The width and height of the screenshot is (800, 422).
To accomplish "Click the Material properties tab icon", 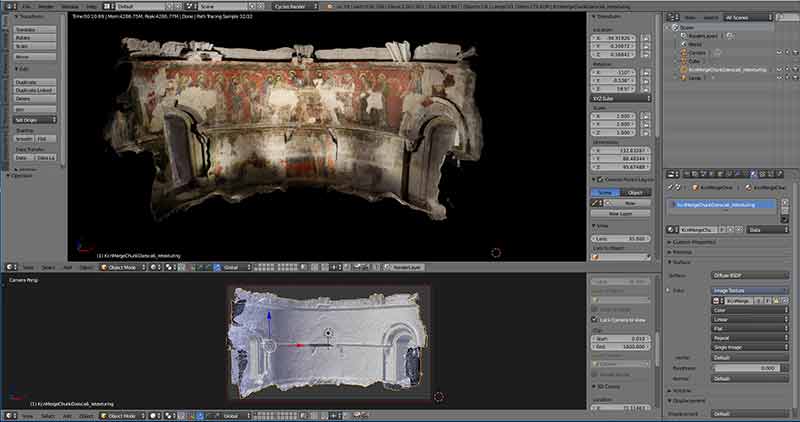I will click(x=754, y=174).
